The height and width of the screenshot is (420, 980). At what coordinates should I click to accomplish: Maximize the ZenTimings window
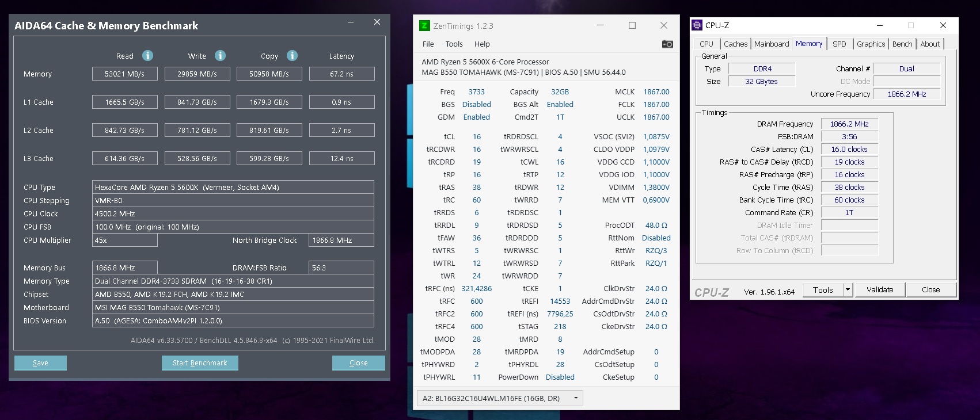coord(632,25)
